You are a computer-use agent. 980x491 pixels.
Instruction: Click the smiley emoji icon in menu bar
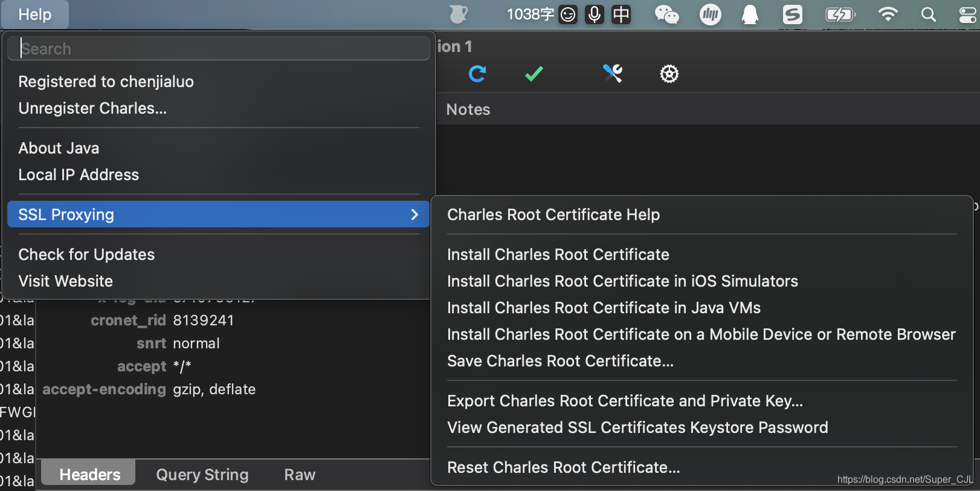pos(568,15)
